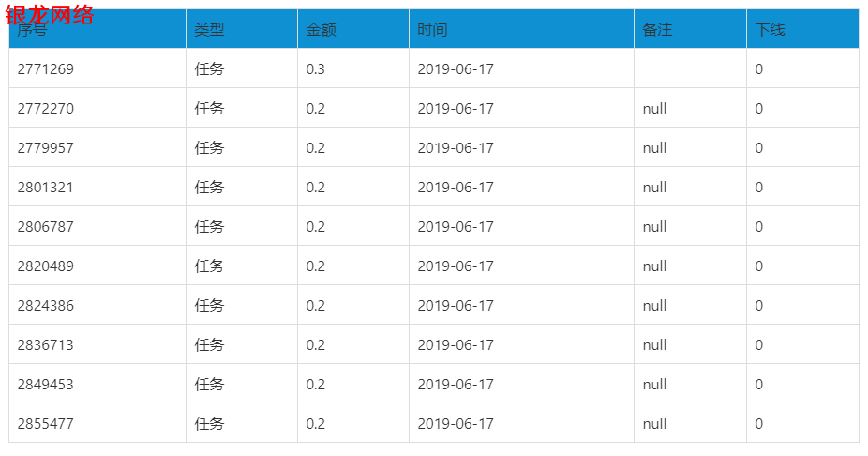Click the 类型 column header
This screenshot has width=868, height=456.
242,29
